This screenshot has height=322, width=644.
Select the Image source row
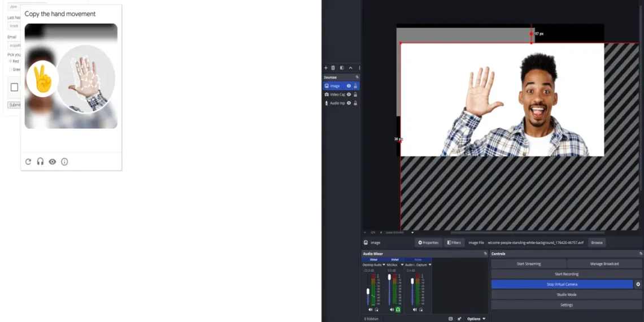tap(341, 86)
